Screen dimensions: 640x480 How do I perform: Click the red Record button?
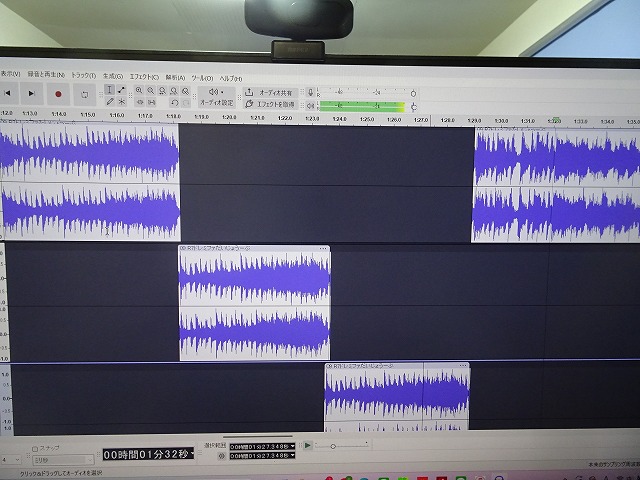pyautogui.click(x=58, y=94)
